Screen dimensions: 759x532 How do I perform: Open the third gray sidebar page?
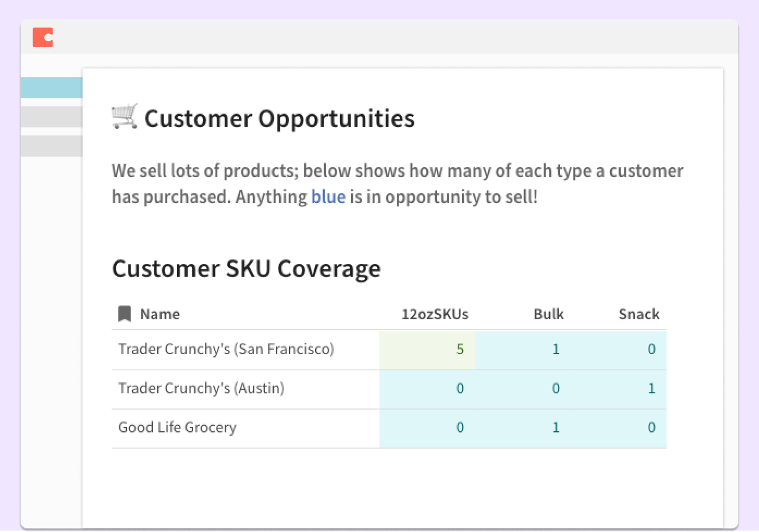coord(52,146)
